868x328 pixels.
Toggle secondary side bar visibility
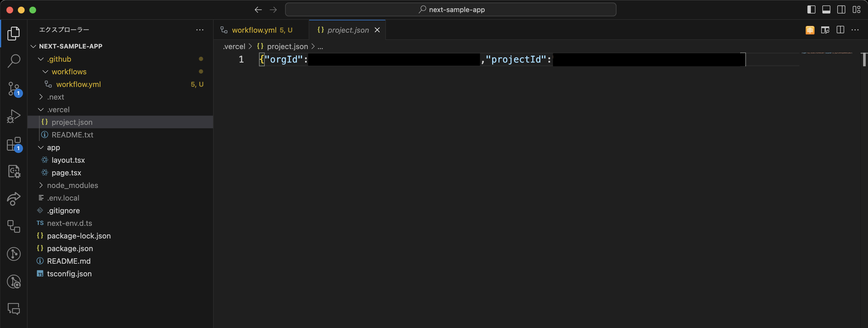[841, 10]
